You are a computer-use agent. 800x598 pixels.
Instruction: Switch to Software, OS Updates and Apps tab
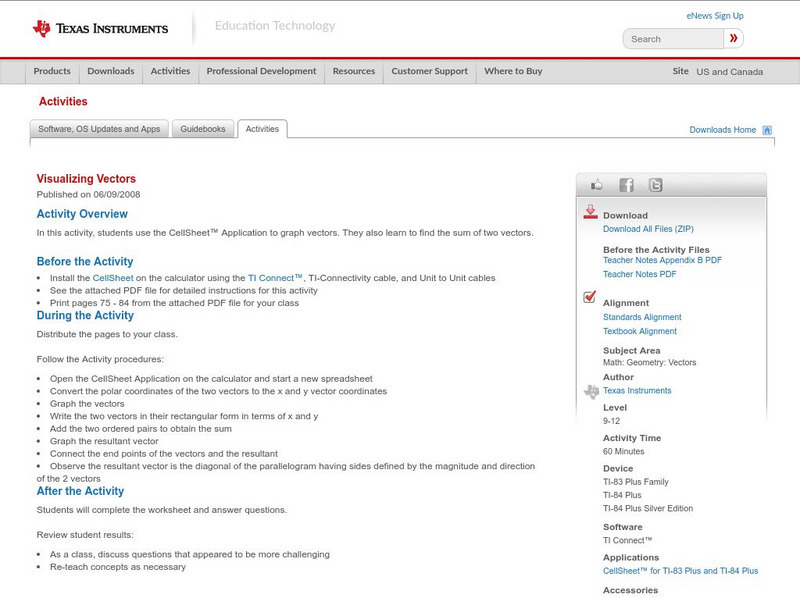click(99, 129)
